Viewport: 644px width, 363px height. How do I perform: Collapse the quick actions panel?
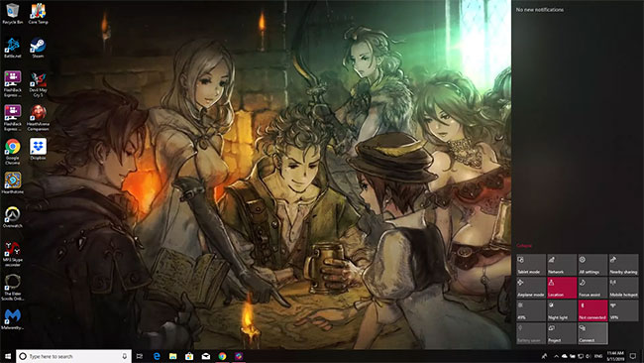pyautogui.click(x=524, y=246)
